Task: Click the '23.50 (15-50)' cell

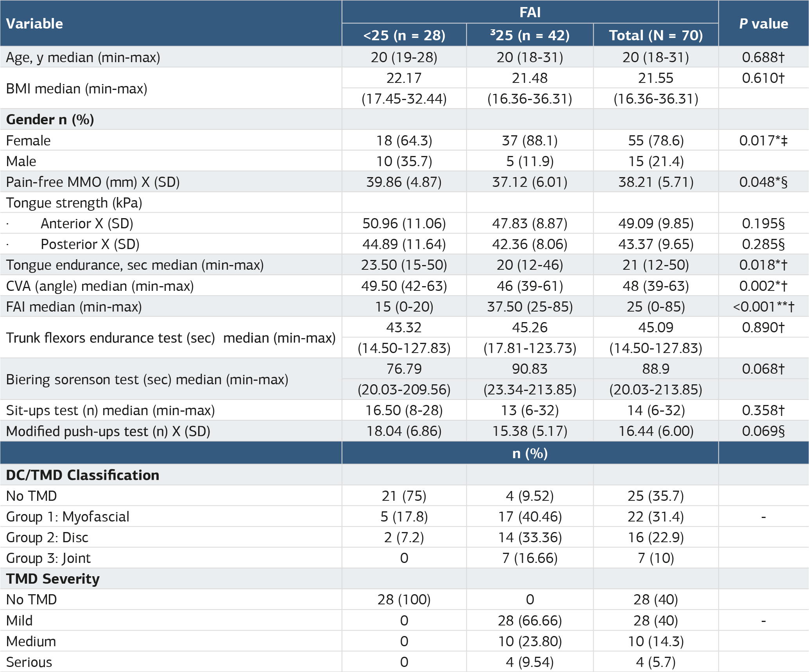Action: (x=404, y=265)
